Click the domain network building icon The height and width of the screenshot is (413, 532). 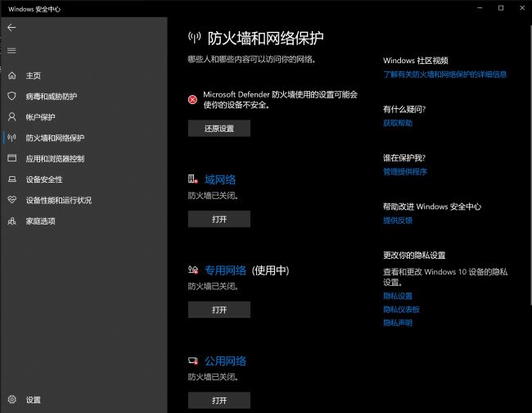tap(193, 179)
